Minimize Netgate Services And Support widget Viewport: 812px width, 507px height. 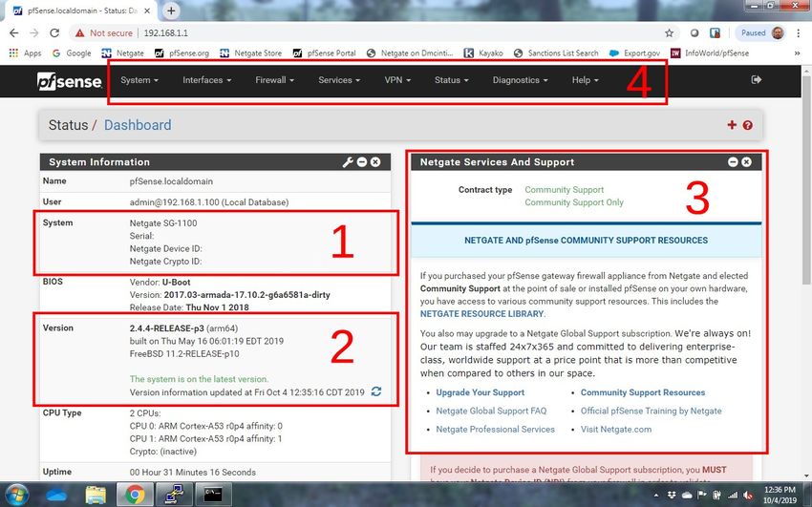tap(733, 162)
